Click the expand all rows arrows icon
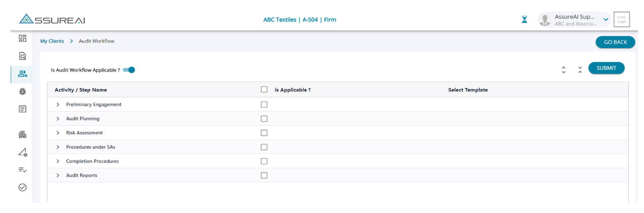Screen dimensions: 644x213 [563, 70]
